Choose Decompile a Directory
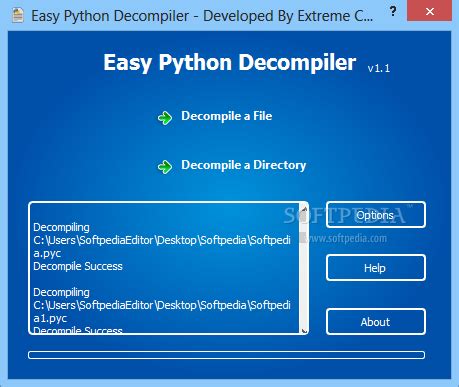This screenshot has height=387, width=459. pos(243,165)
